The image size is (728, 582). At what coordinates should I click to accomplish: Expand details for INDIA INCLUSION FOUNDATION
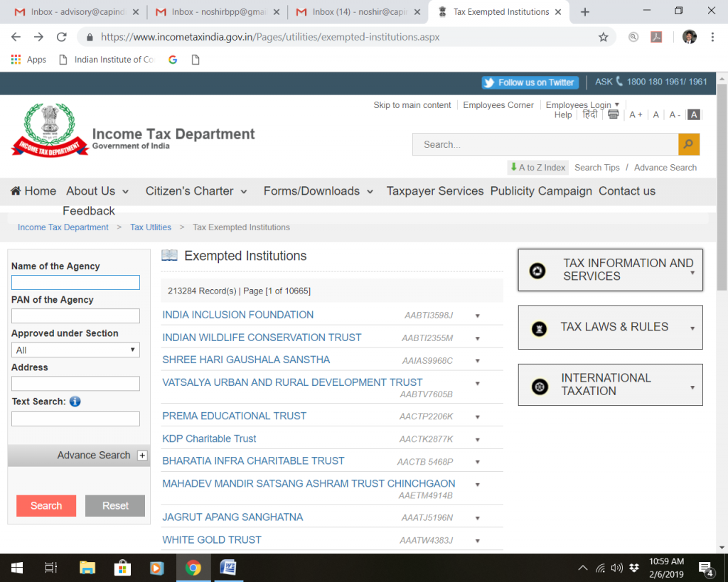pyautogui.click(x=477, y=315)
